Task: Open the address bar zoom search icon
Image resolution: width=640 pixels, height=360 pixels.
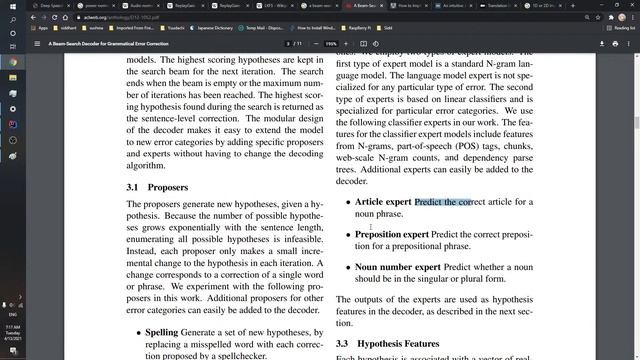Action: pos(587,18)
